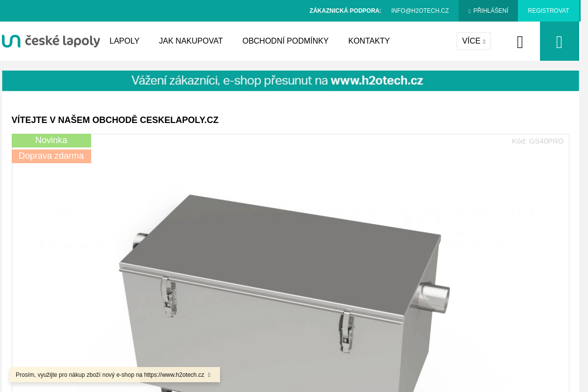Click the info@h2otech.cz email link

pos(420,11)
